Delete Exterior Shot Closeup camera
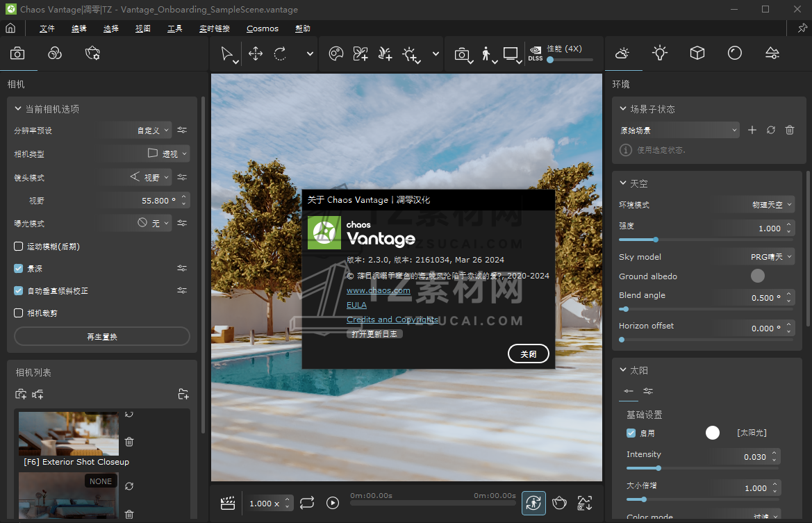Screen dimensions: 812x523 coord(129,442)
